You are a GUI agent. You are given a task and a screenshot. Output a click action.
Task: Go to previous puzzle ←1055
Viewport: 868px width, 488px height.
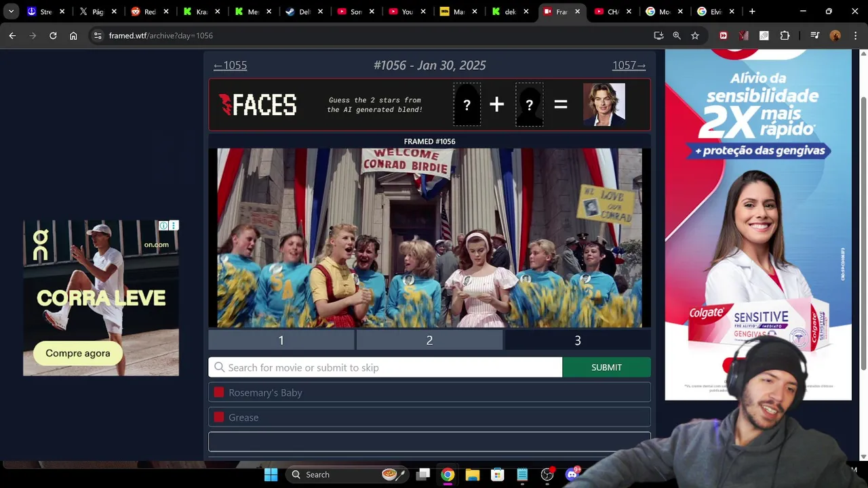pyautogui.click(x=230, y=65)
